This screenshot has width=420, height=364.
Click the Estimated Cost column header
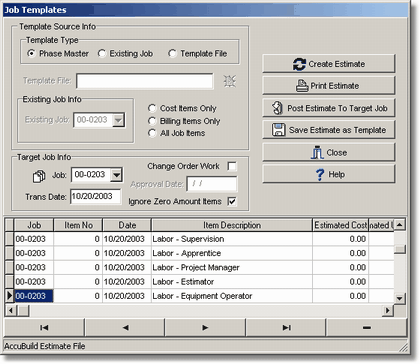pyautogui.click(x=340, y=225)
